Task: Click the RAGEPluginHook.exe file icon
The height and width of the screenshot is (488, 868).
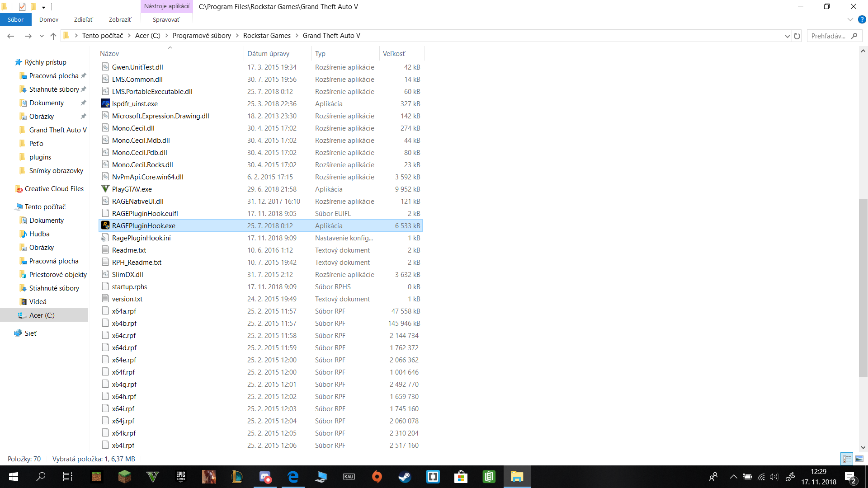Action: click(105, 225)
